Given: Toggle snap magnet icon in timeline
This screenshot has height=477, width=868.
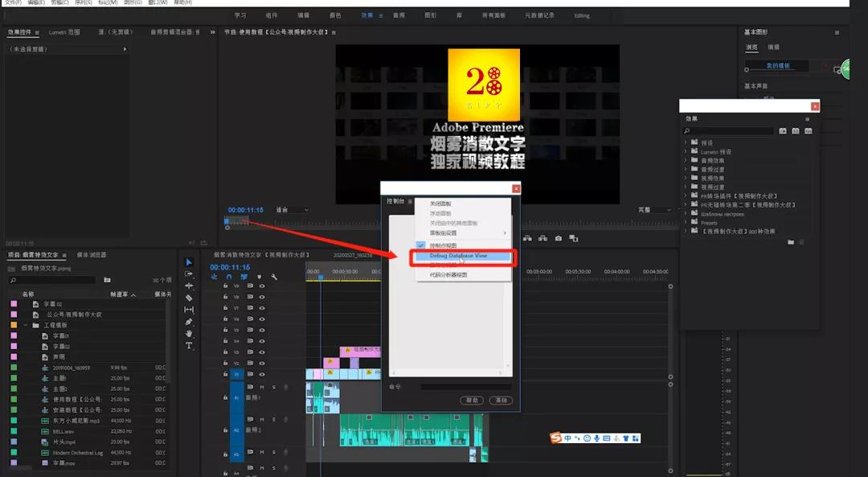Looking at the screenshot, I should click(x=228, y=277).
